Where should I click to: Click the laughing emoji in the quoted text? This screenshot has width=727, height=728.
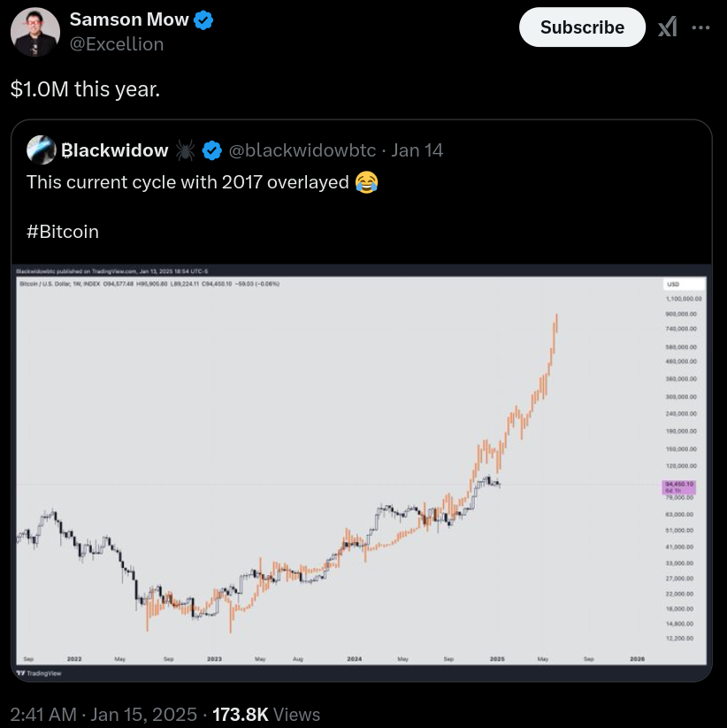click(365, 183)
